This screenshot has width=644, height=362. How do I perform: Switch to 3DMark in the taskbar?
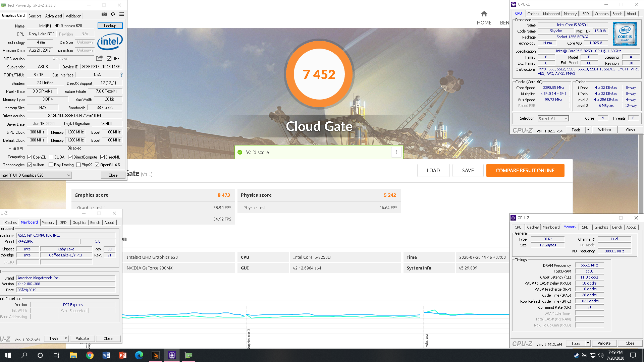155,355
